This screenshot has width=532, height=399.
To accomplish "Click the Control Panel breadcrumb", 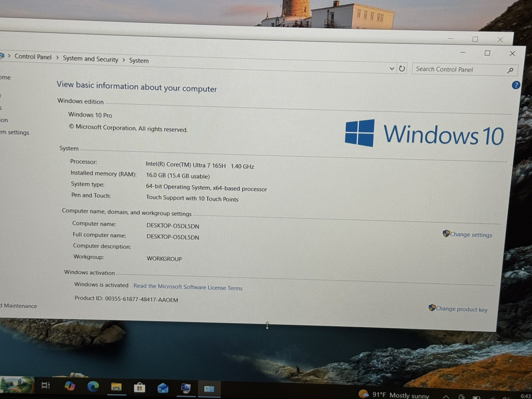I will click(x=33, y=57).
